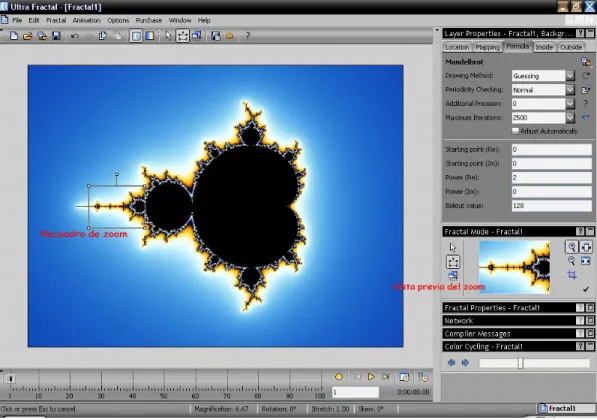Toggle Select mode in Fractal Mode panel
The width and height of the screenshot is (597, 420).
point(453,262)
